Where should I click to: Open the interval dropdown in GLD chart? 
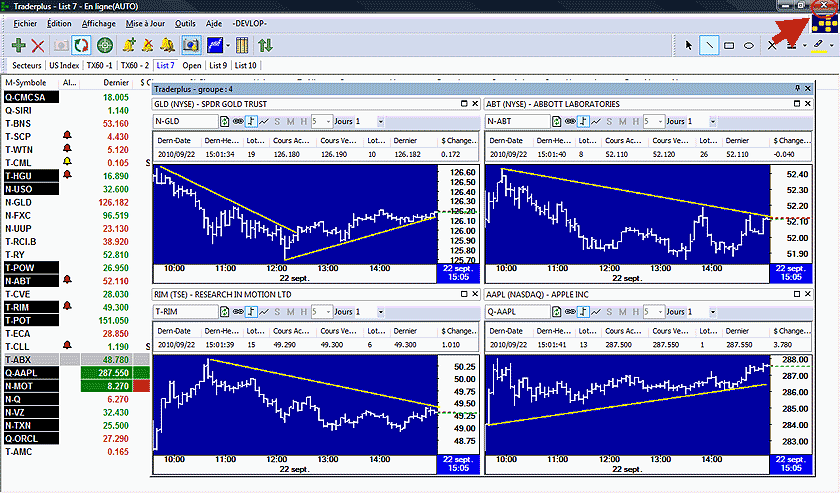coord(328,122)
